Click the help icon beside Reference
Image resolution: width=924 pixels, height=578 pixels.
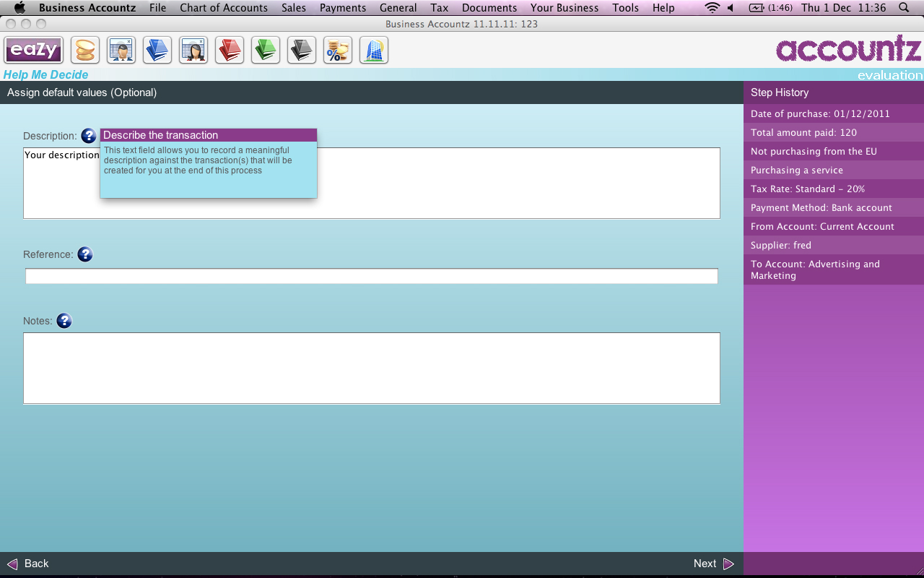tap(85, 254)
